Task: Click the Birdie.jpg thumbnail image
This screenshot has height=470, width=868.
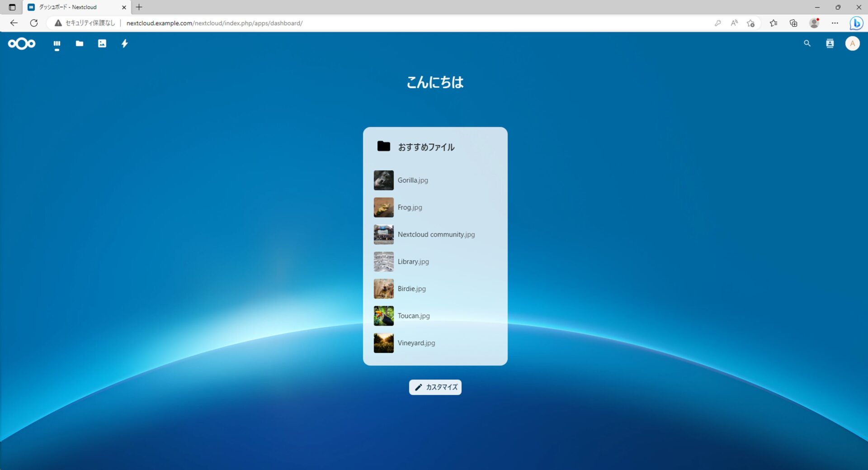Action: coord(383,289)
